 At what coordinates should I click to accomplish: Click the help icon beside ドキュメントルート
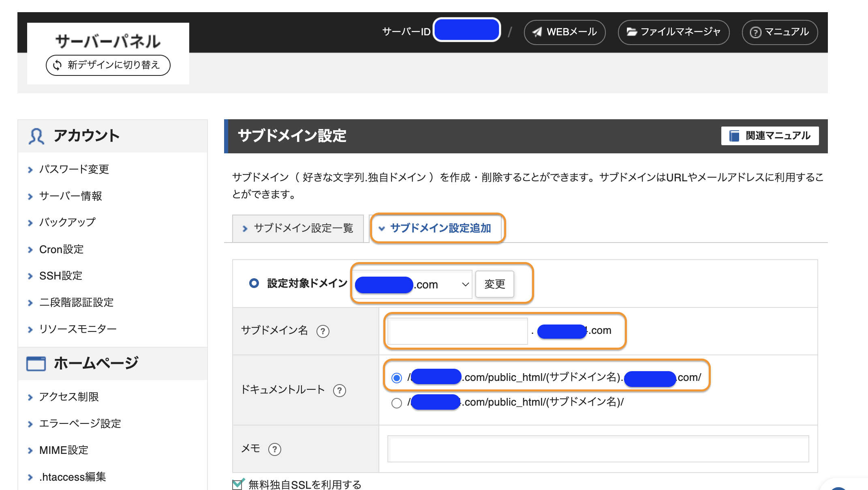pos(340,391)
